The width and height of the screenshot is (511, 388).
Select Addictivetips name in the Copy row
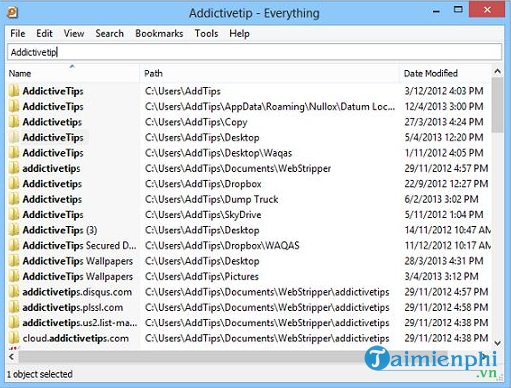tap(52, 122)
